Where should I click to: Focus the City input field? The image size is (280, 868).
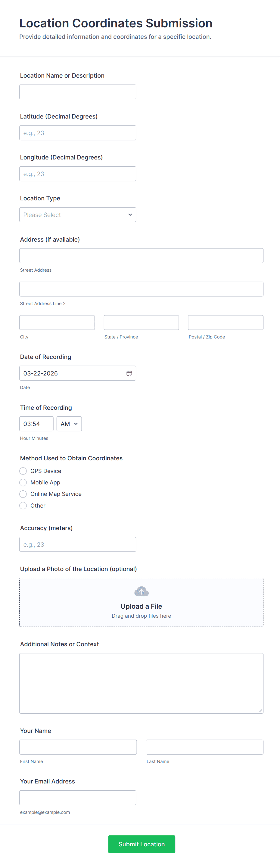pos(57,323)
